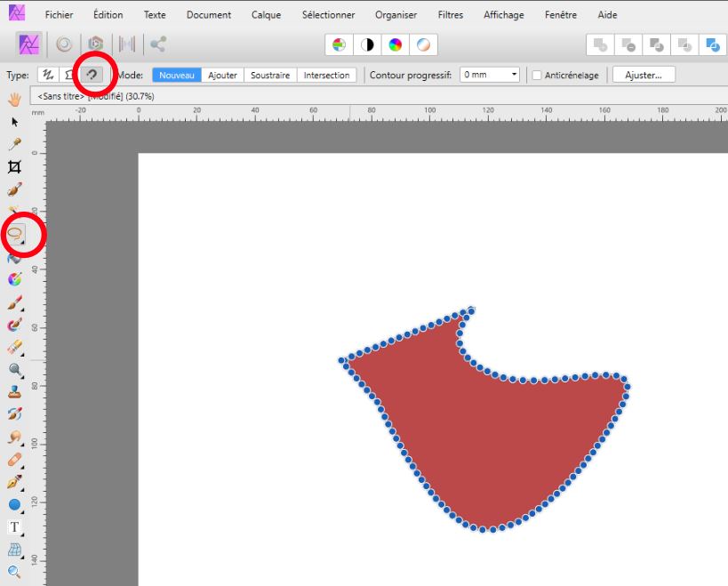This screenshot has height=586, width=728.
Task: Open the Sélectionner menu
Action: tap(328, 15)
